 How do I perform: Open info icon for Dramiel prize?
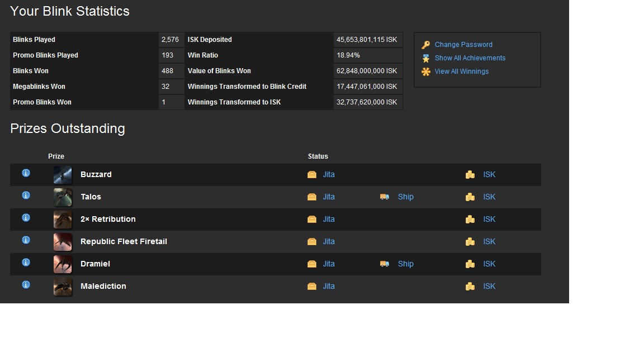click(x=26, y=262)
